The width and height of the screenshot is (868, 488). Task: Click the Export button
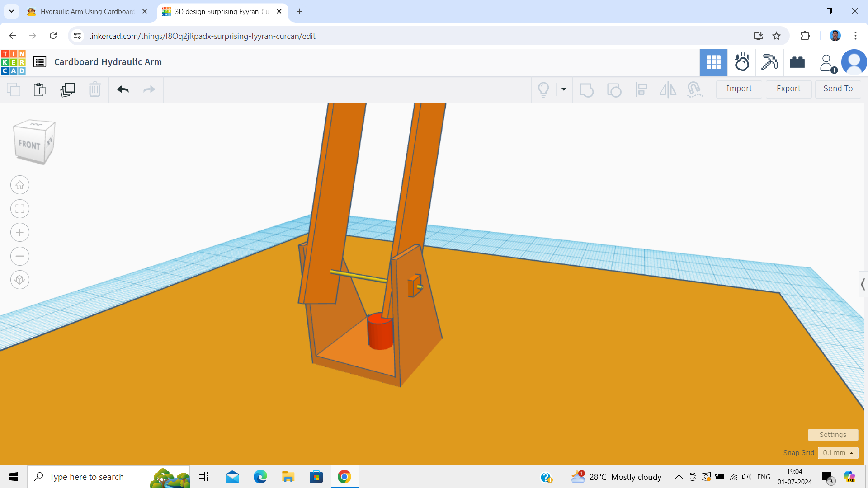tap(788, 89)
